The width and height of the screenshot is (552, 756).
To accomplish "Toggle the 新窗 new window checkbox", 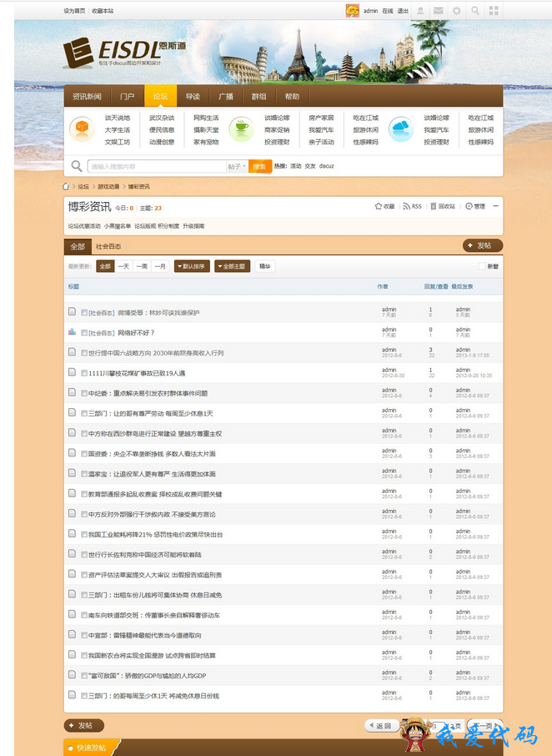I will click(482, 266).
